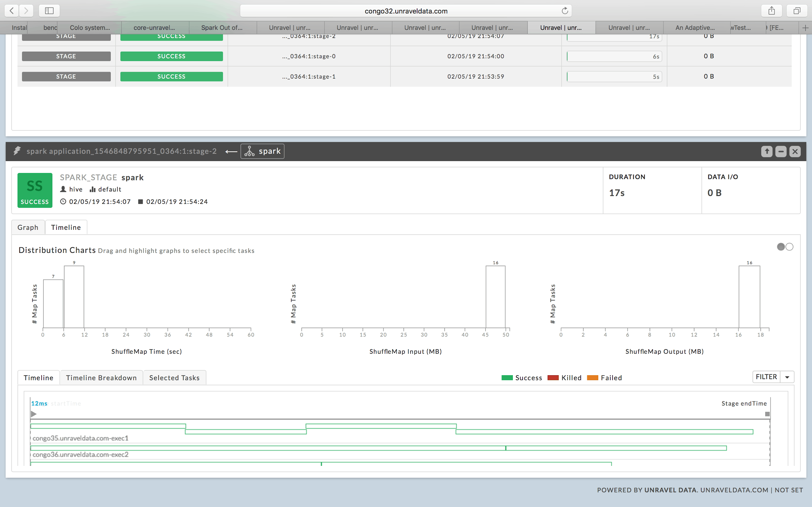Click DATA I/O value 0 B
The image size is (812, 507).
[x=714, y=193]
